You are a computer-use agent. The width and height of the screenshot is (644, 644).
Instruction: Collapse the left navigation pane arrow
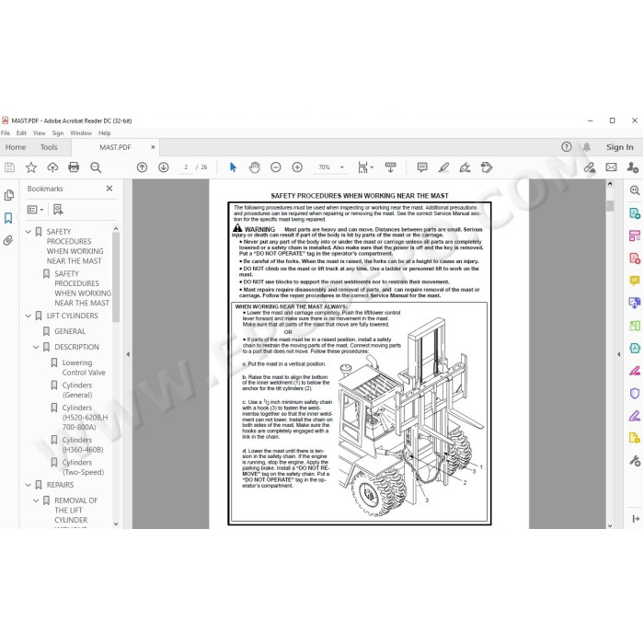[128, 354]
